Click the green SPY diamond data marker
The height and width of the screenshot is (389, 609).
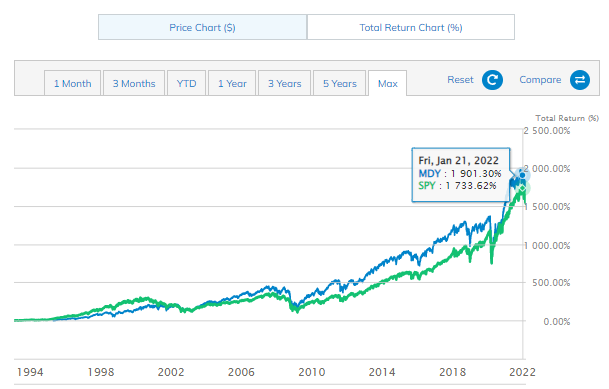coord(523,189)
